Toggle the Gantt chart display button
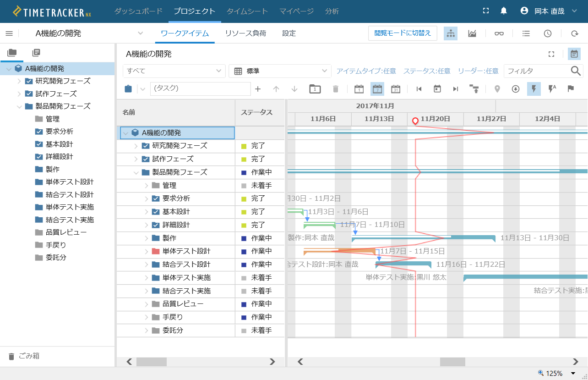 coord(573,54)
